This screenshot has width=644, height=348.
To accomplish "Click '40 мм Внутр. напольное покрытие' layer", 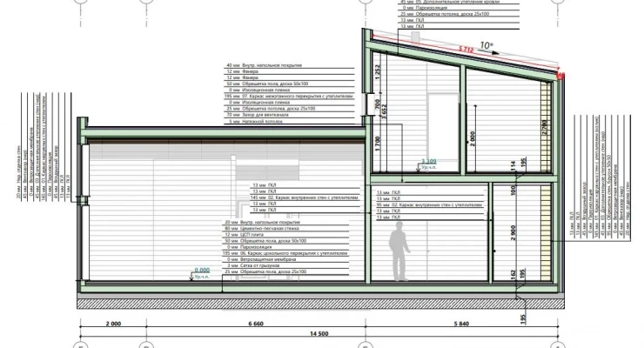I will coord(265,65).
